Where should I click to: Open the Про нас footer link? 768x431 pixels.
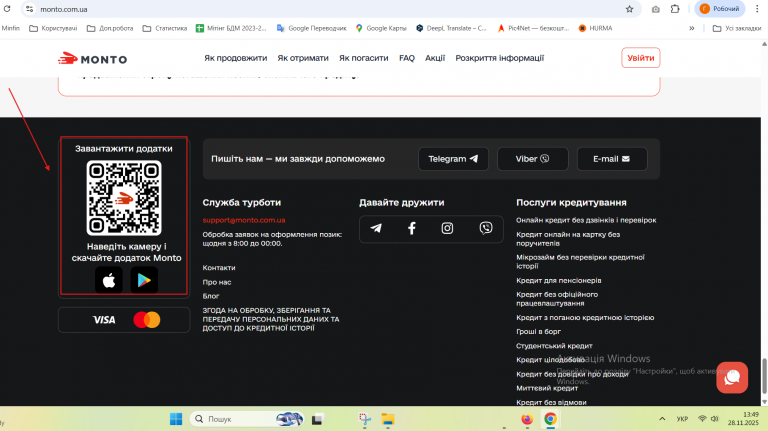tap(217, 282)
